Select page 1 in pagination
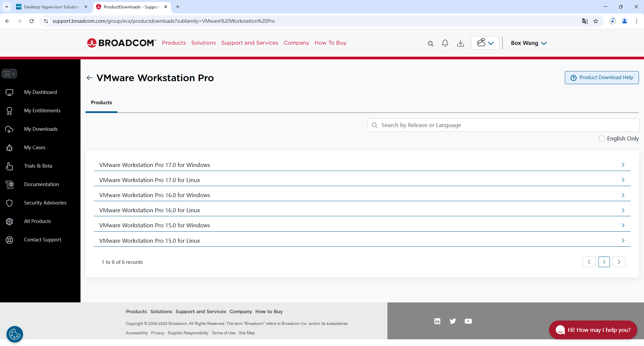This screenshot has width=644, height=346. point(604,262)
